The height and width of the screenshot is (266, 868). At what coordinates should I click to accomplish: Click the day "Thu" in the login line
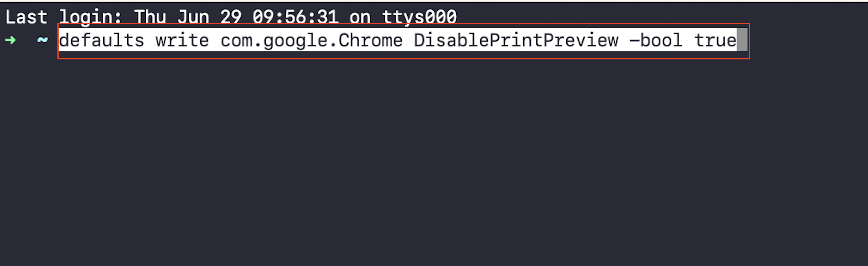click(x=150, y=17)
